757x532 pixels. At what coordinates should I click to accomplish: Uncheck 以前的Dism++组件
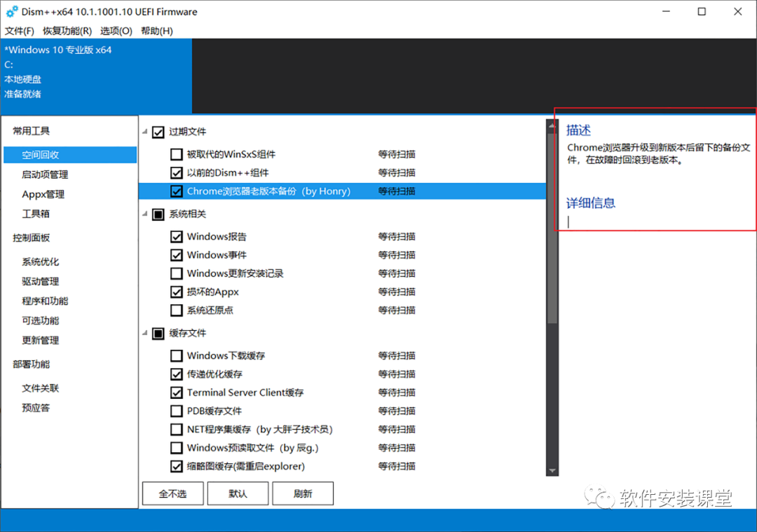pyautogui.click(x=176, y=172)
